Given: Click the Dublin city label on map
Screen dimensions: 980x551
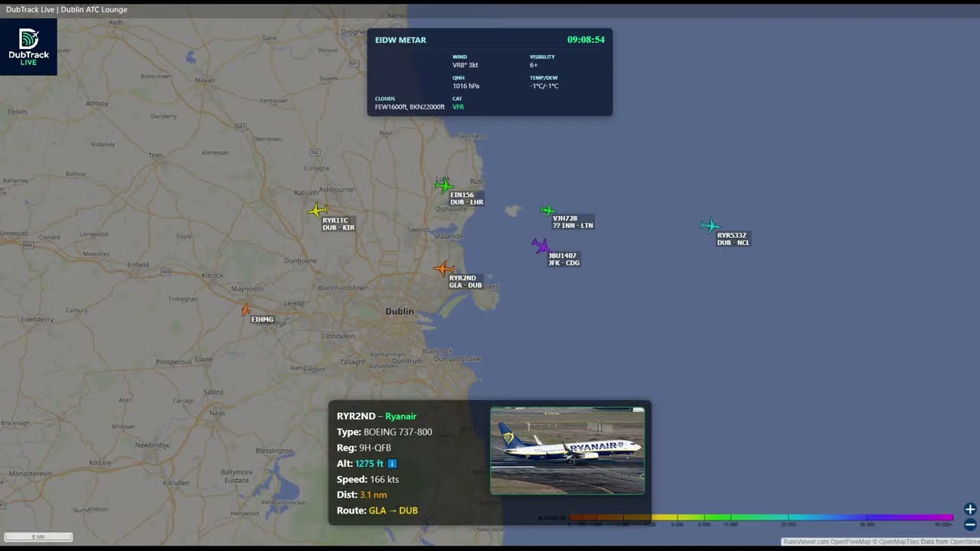Looking at the screenshot, I should click(399, 311).
